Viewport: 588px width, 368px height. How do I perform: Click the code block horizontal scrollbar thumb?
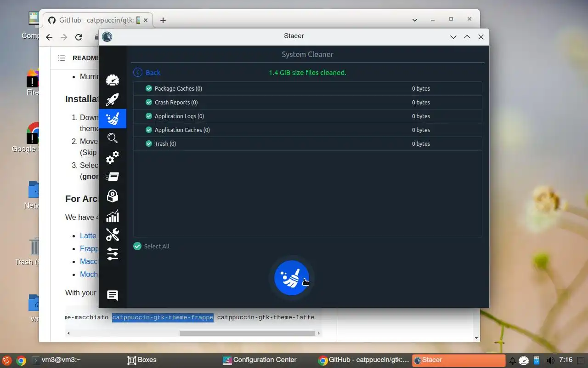[247, 333]
